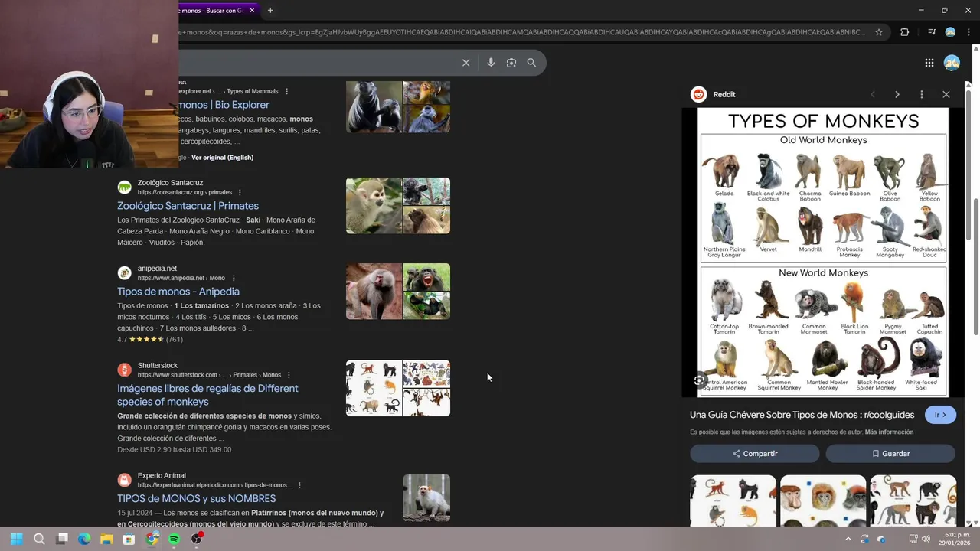Click the page vertical scrollbar
980x551 pixels.
[x=976, y=266]
